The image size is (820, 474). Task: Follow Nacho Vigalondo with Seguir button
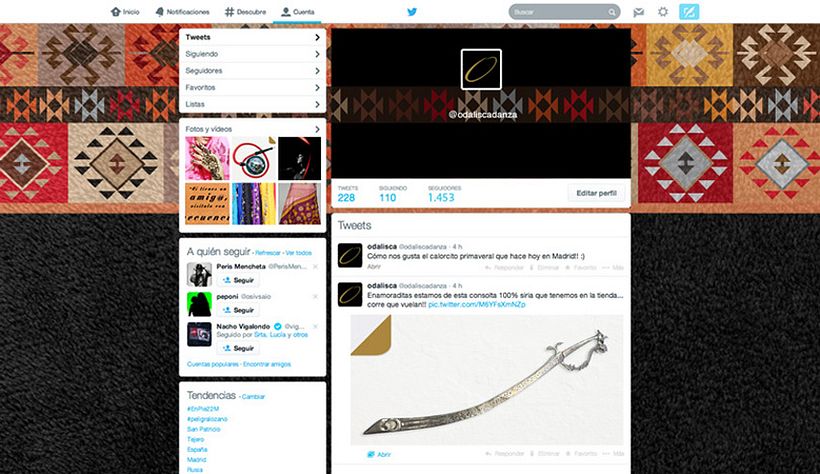(238, 348)
